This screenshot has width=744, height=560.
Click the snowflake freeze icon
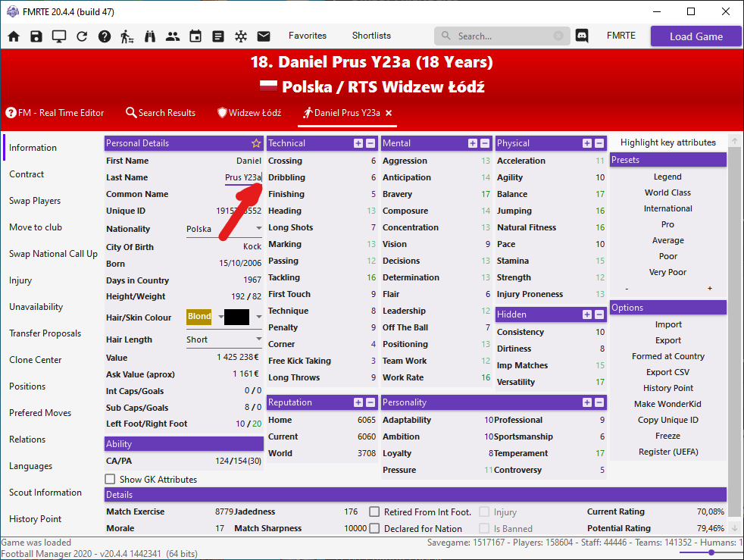click(241, 36)
